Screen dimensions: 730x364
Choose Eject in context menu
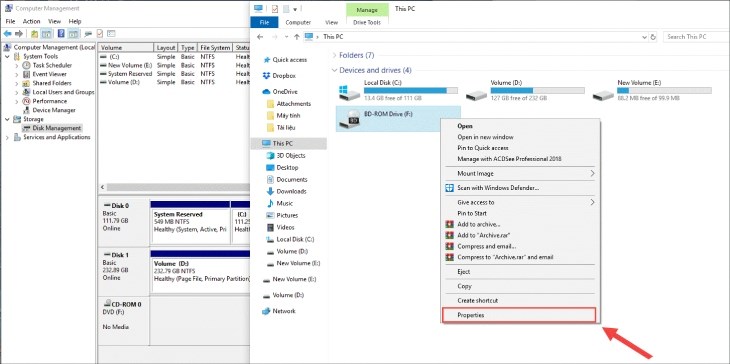pos(520,271)
